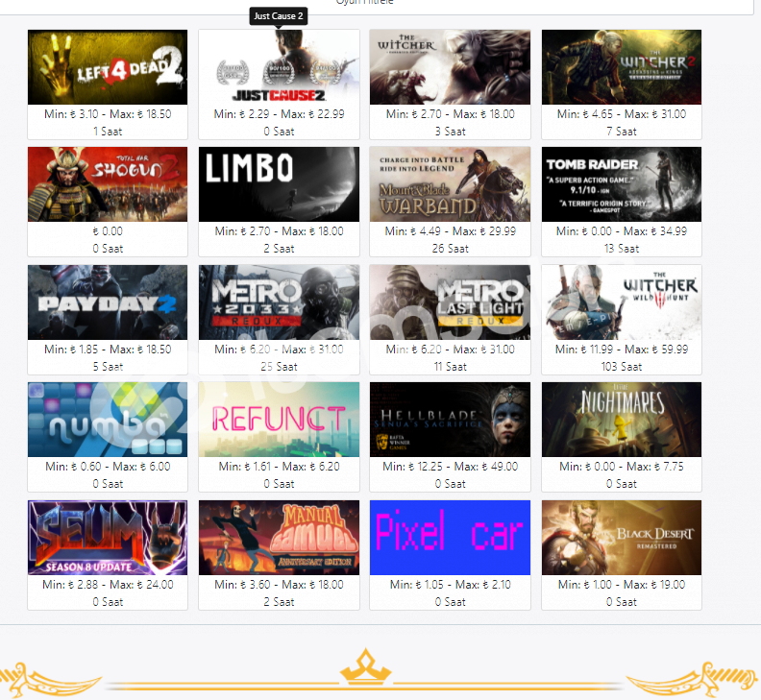This screenshot has height=700, width=761.
Task: Click the Pixel car game image
Action: (450, 538)
